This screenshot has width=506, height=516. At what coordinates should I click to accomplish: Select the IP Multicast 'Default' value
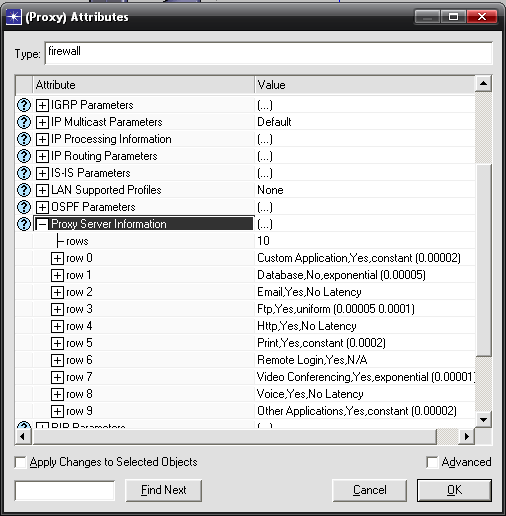pyautogui.click(x=274, y=122)
